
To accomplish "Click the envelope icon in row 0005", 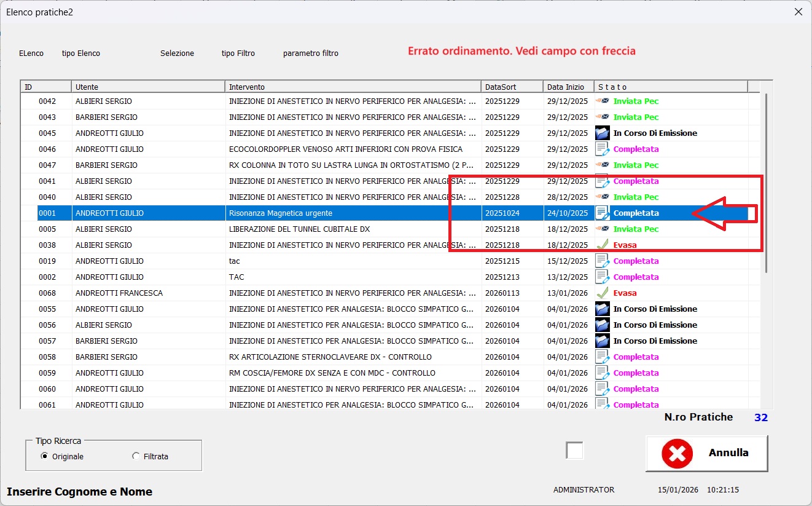I will click(x=602, y=229).
